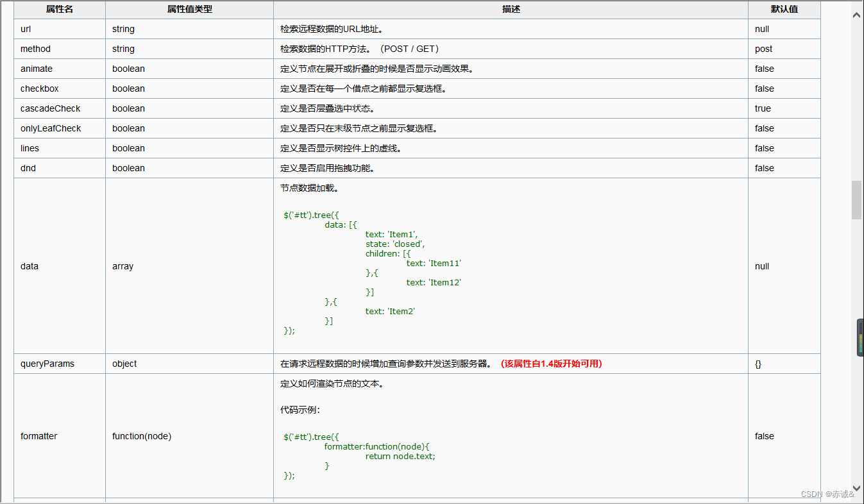
Task: Click the 属性值类型 column header
Action: coord(189,10)
